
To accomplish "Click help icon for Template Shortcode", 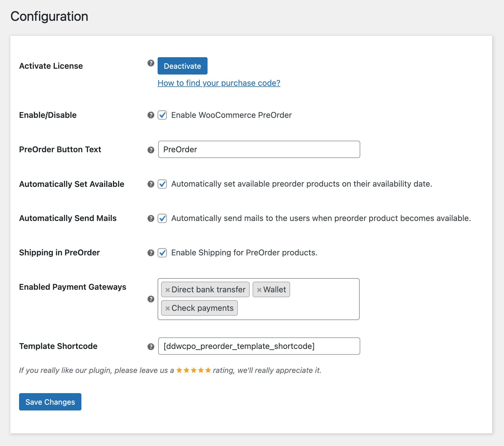I will (x=151, y=346).
